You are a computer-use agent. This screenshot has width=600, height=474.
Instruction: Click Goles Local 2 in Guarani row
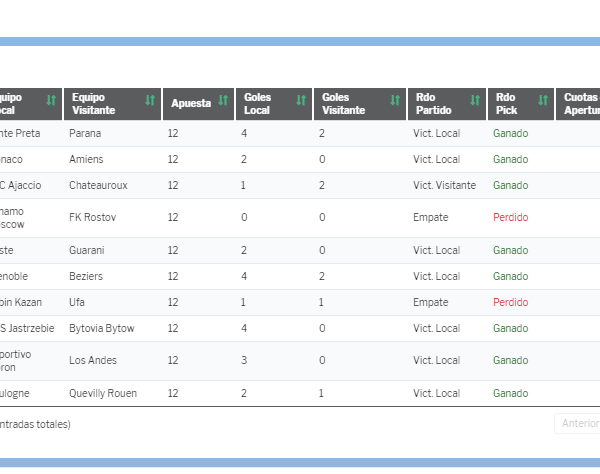point(244,250)
